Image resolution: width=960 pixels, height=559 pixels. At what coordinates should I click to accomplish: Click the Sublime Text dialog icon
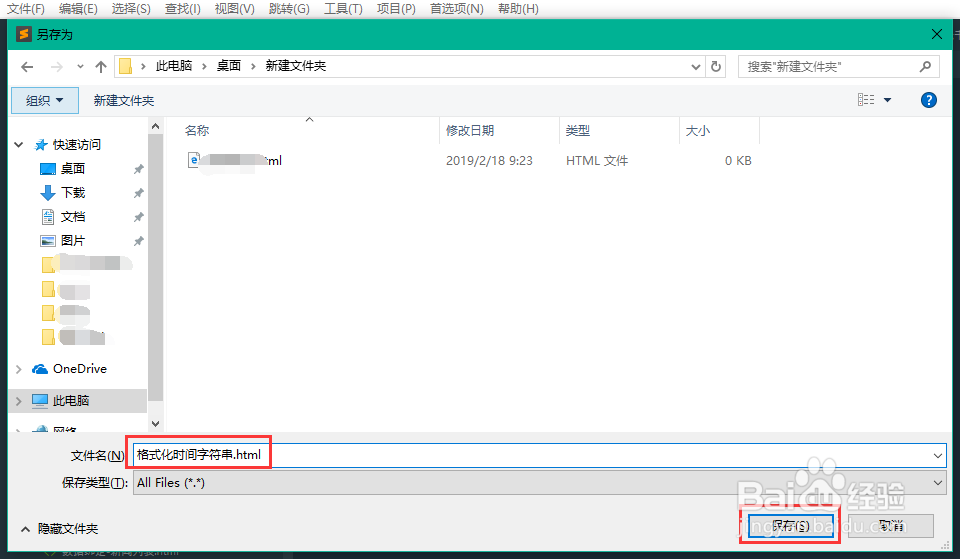coord(24,34)
